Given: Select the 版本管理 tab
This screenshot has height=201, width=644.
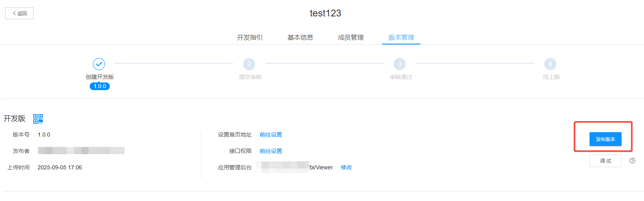Looking at the screenshot, I should point(401,37).
